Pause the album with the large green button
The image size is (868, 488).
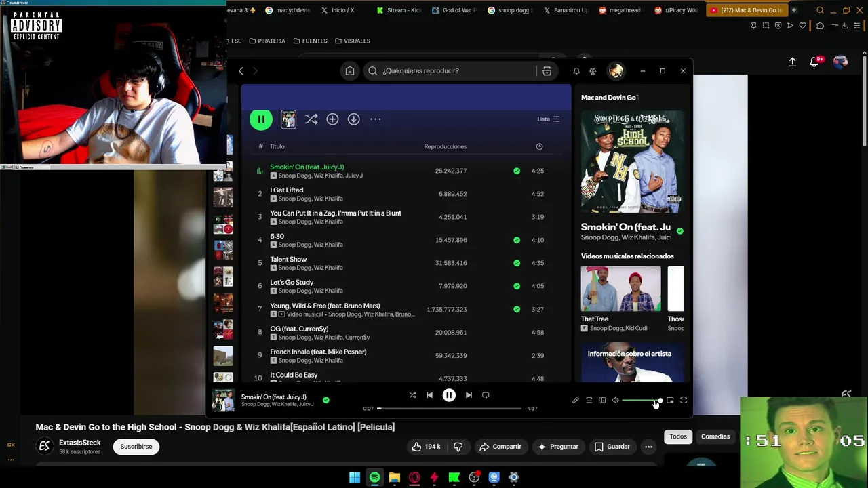coord(261,119)
